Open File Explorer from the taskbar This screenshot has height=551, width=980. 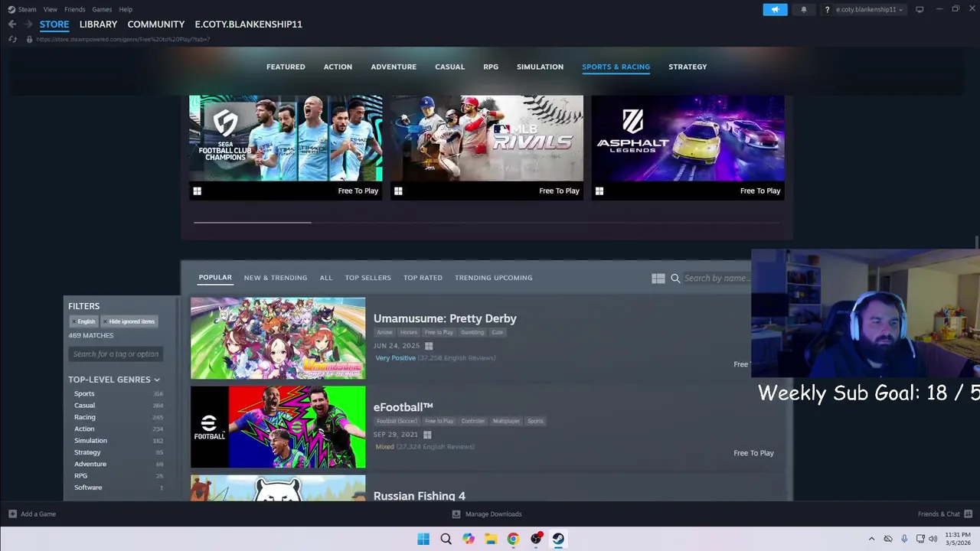tap(491, 539)
